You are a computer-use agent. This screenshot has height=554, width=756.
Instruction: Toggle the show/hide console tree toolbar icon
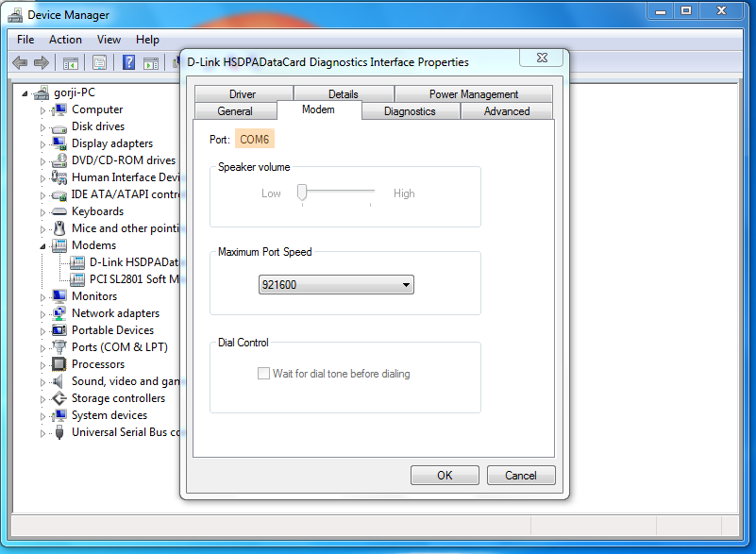pyautogui.click(x=71, y=62)
